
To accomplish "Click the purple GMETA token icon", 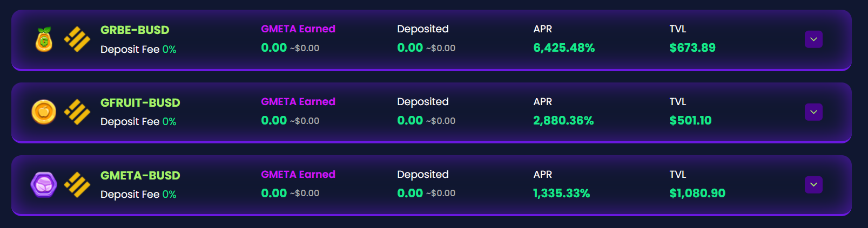I will 44,185.
